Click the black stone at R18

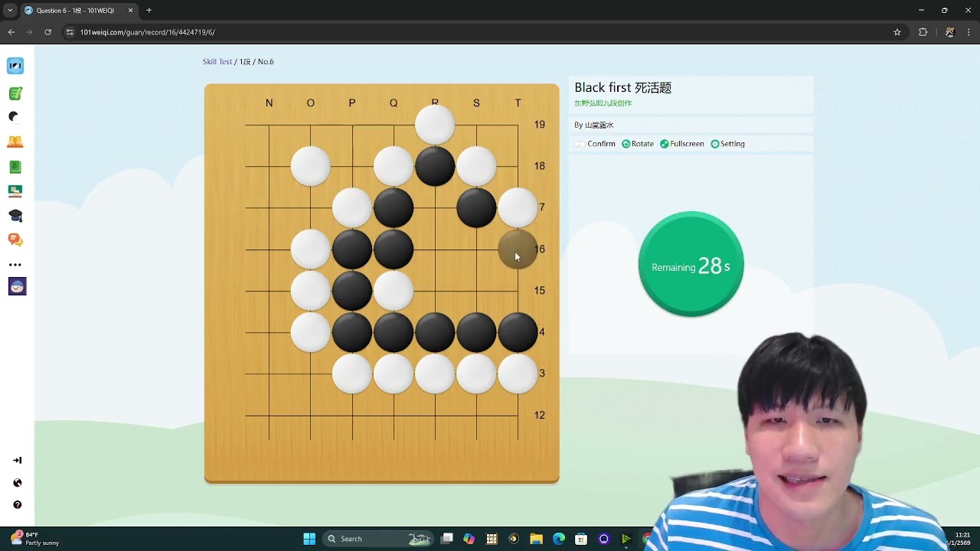[x=435, y=166]
